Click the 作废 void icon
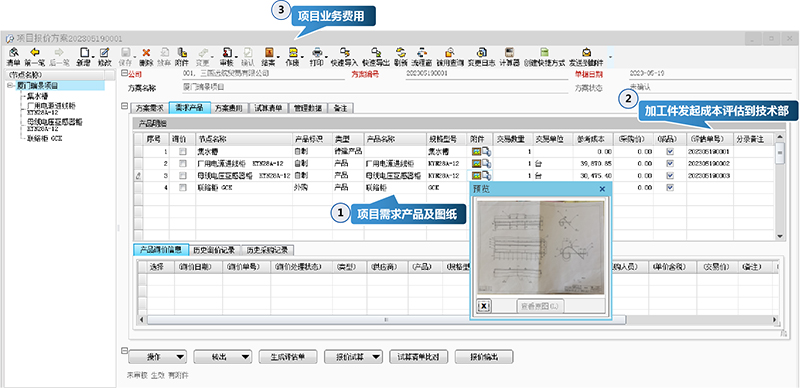Screen dimensions: 800x388 point(293,52)
